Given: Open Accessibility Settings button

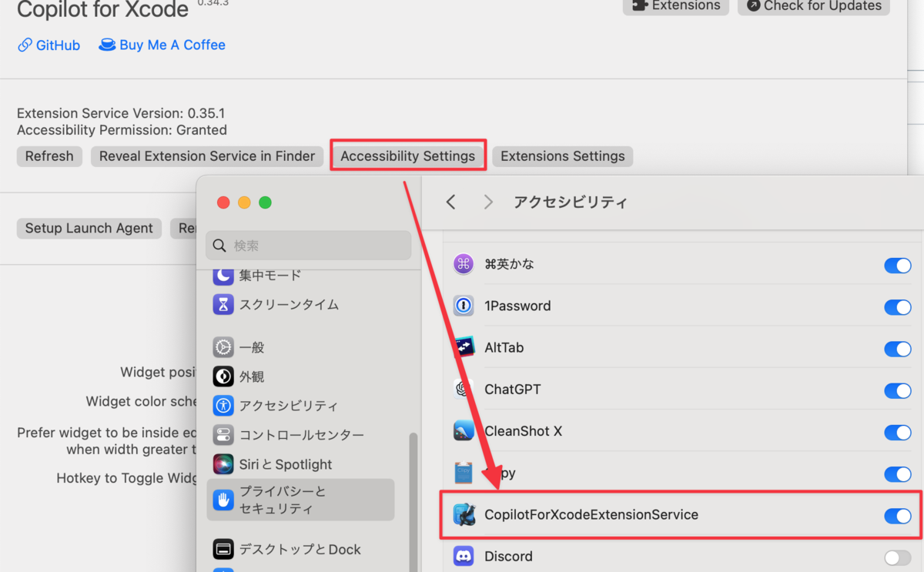Looking at the screenshot, I should coord(408,156).
